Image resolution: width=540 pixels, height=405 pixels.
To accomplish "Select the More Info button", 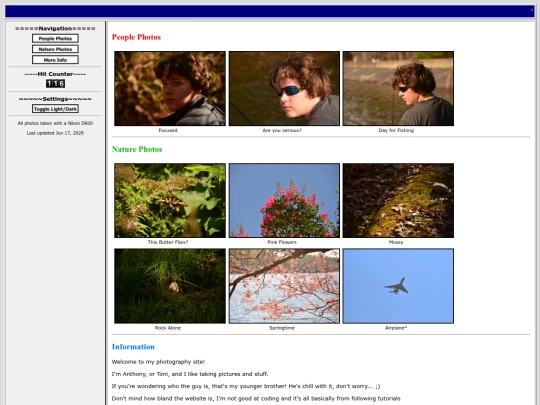I will (x=55, y=60).
